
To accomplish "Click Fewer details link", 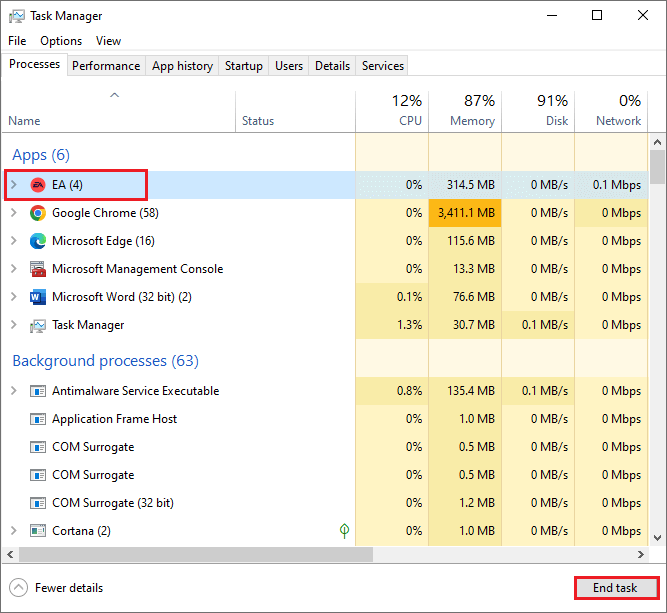I will [69, 588].
